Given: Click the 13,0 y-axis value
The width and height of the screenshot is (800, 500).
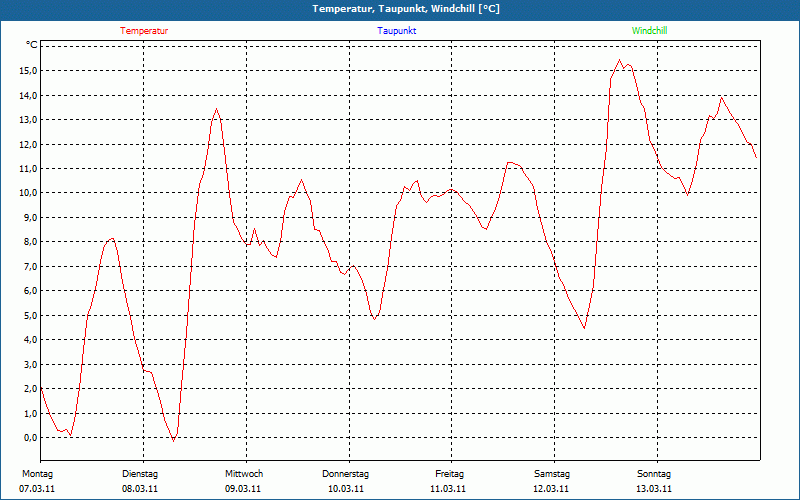Looking at the screenshot, I should click(28, 120).
